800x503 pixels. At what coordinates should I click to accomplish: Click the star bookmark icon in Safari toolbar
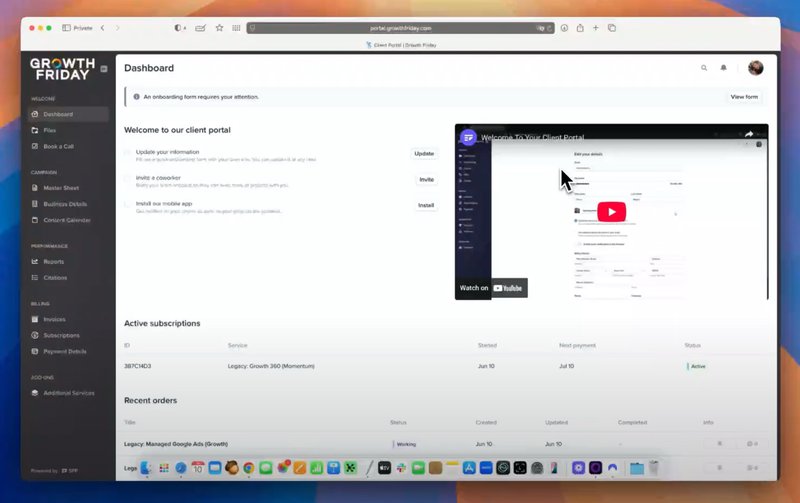[x=219, y=28]
